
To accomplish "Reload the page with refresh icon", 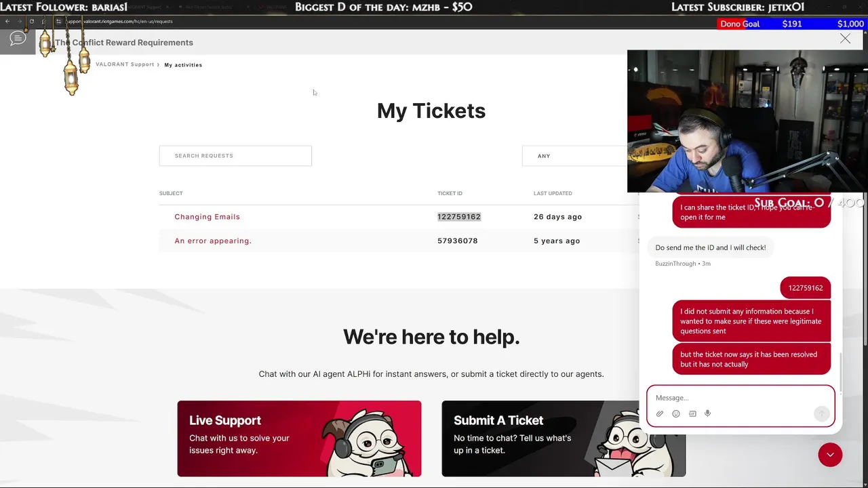I will pos(31,21).
